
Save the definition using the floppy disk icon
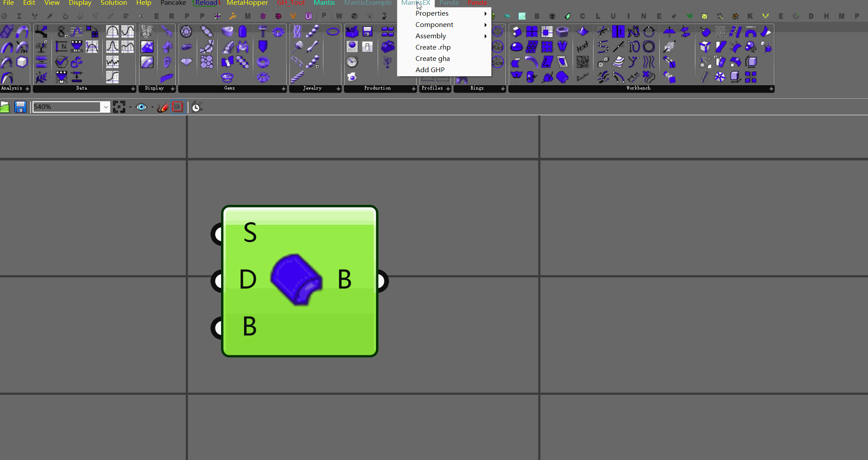[x=20, y=107]
